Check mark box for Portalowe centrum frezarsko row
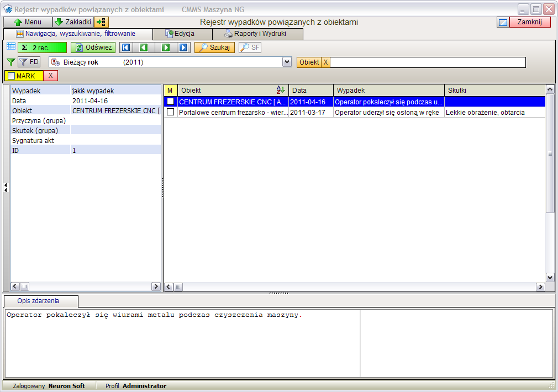This screenshot has height=392, width=558. pos(171,113)
